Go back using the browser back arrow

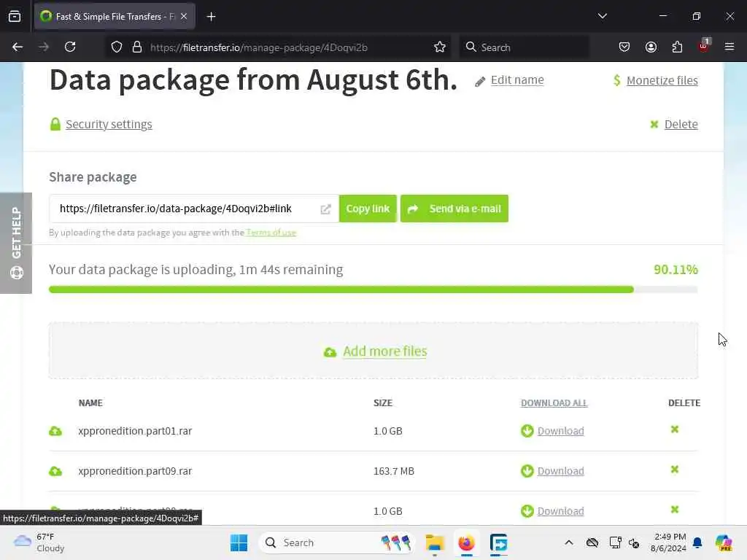pyautogui.click(x=18, y=47)
